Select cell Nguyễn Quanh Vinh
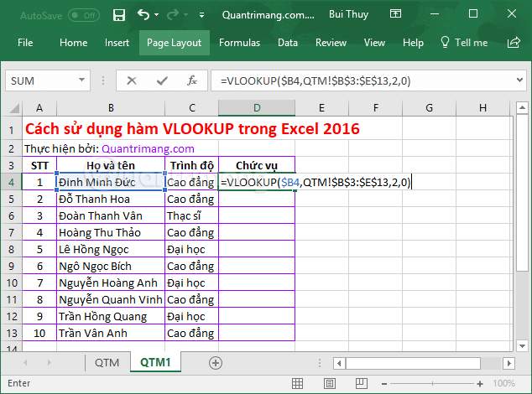 point(111,300)
